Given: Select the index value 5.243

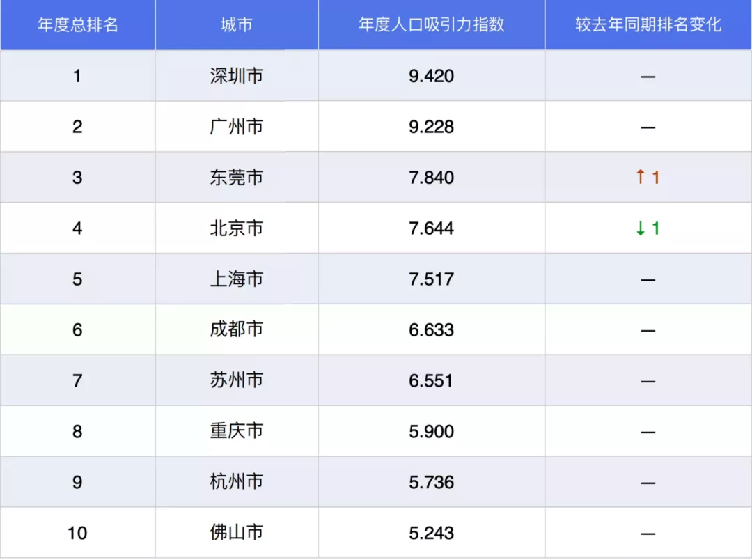Looking at the screenshot, I should pos(432,533).
